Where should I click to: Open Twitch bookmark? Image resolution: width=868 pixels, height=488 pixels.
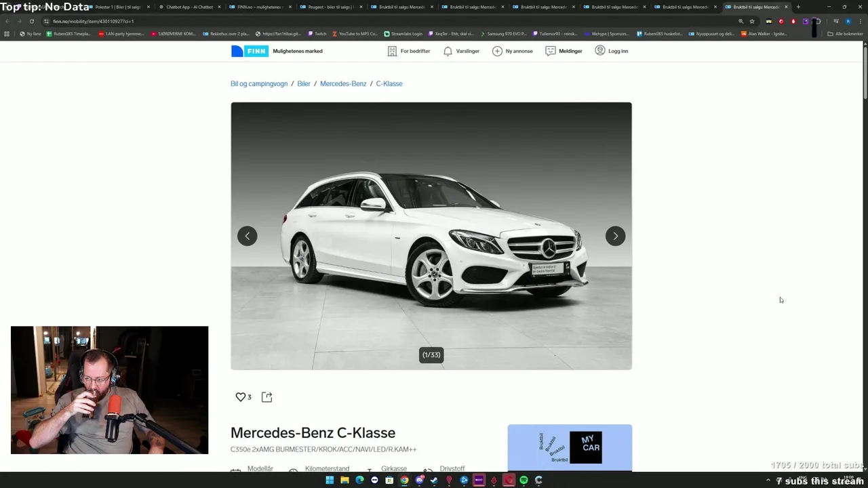coord(317,33)
